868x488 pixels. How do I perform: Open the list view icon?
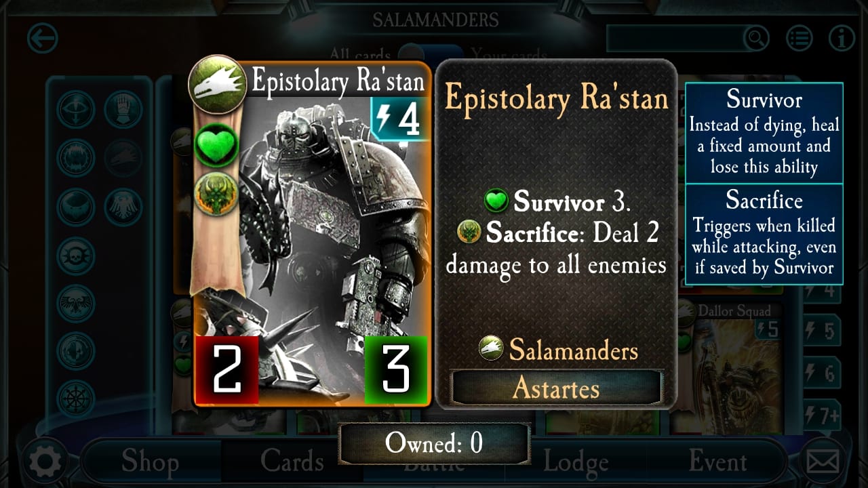800,39
